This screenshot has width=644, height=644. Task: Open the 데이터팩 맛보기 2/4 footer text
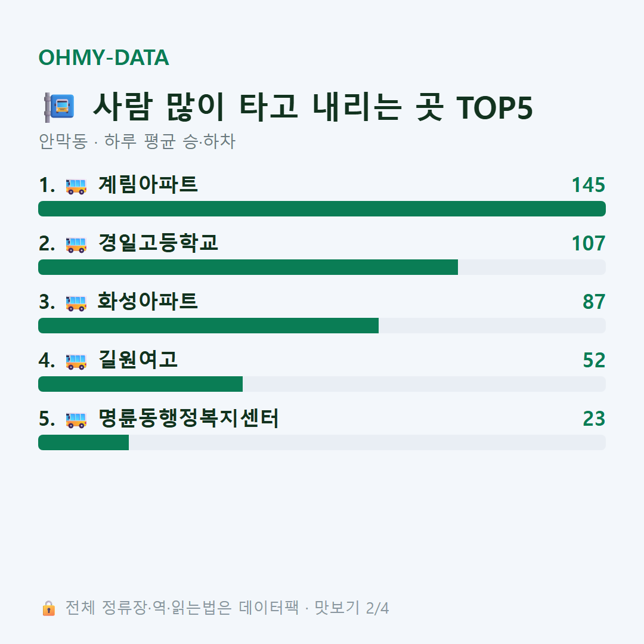tap(227, 608)
